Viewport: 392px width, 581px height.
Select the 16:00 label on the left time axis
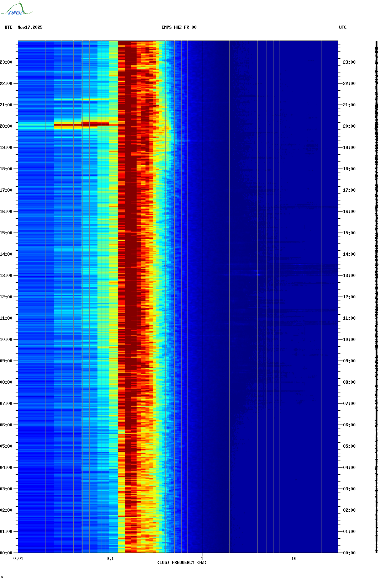[6, 212]
